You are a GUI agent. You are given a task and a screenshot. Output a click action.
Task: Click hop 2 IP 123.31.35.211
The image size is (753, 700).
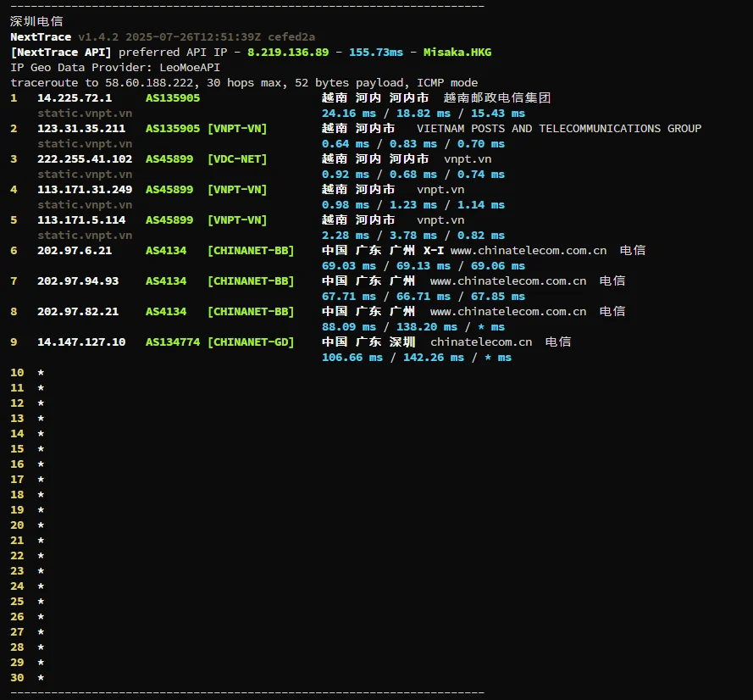(x=81, y=129)
